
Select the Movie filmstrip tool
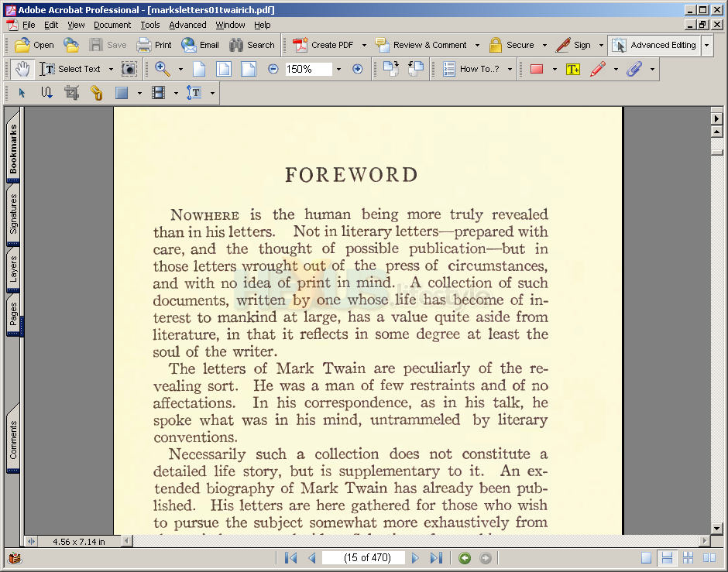click(158, 93)
